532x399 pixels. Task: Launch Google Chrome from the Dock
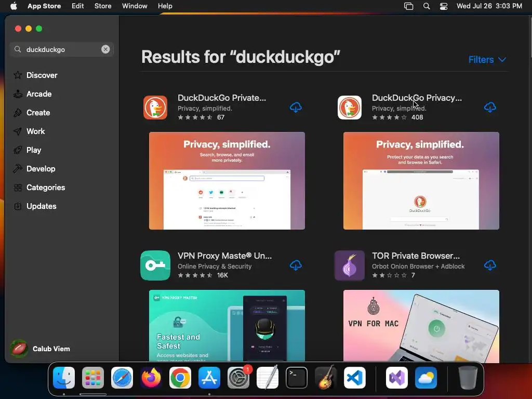pyautogui.click(x=180, y=378)
